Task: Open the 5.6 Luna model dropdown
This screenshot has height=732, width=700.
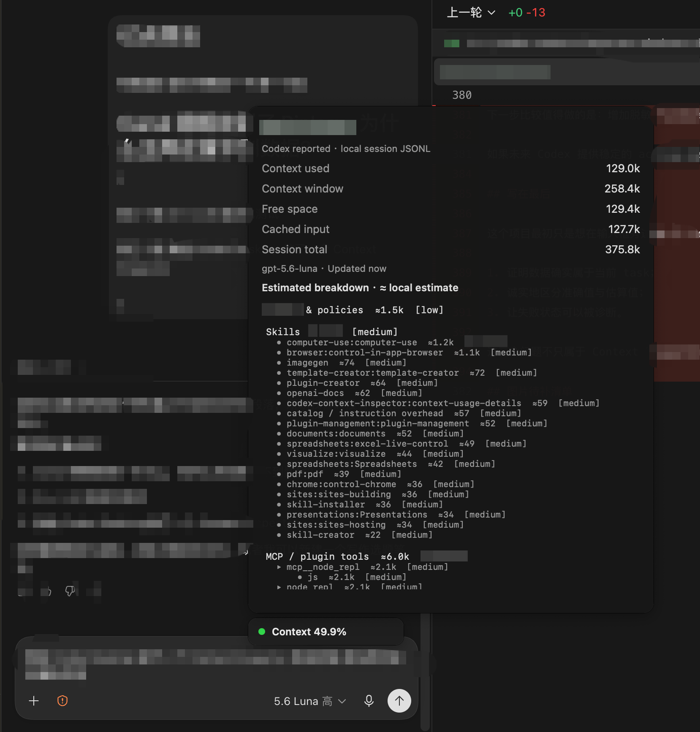Action: tap(310, 701)
